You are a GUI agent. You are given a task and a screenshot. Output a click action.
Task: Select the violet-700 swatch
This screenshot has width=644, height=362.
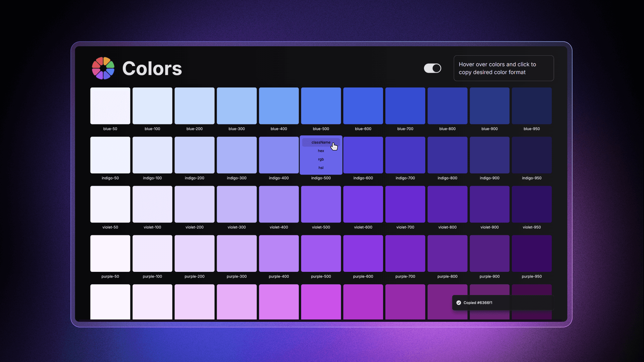coord(405,204)
